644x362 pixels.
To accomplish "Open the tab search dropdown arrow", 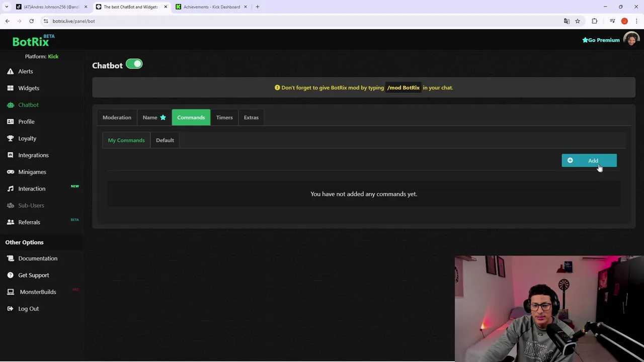I will [x=7, y=7].
